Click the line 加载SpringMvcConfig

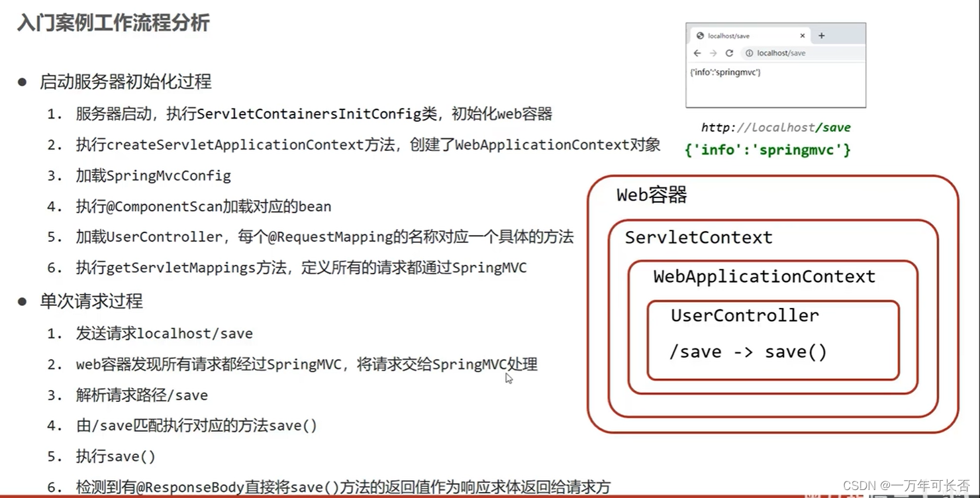[154, 175]
